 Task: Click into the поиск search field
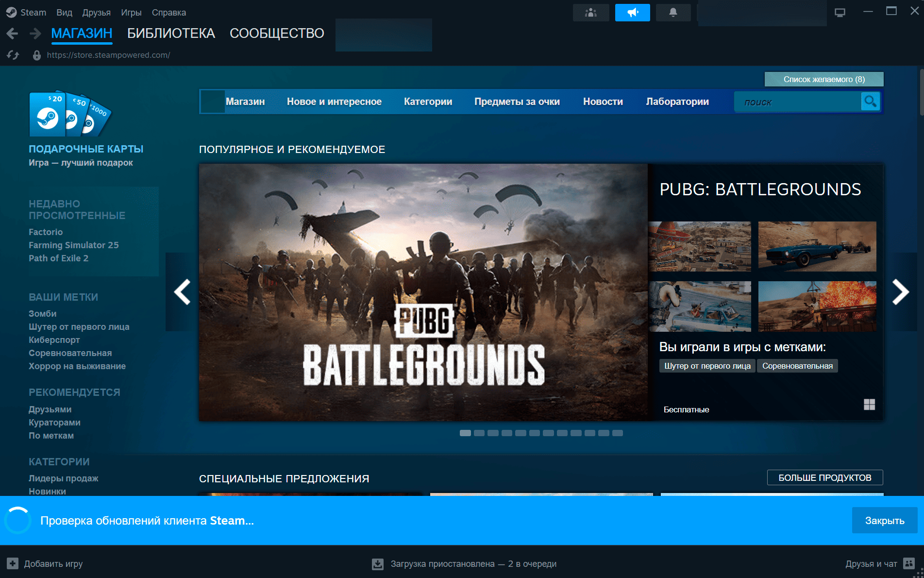(x=797, y=102)
